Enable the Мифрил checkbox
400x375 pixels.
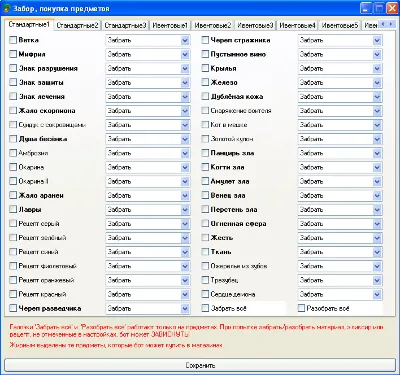[x=13, y=54]
